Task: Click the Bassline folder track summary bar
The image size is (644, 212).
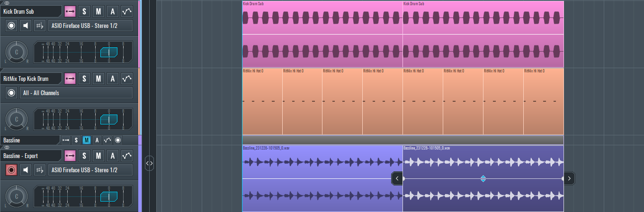Action: [402, 140]
